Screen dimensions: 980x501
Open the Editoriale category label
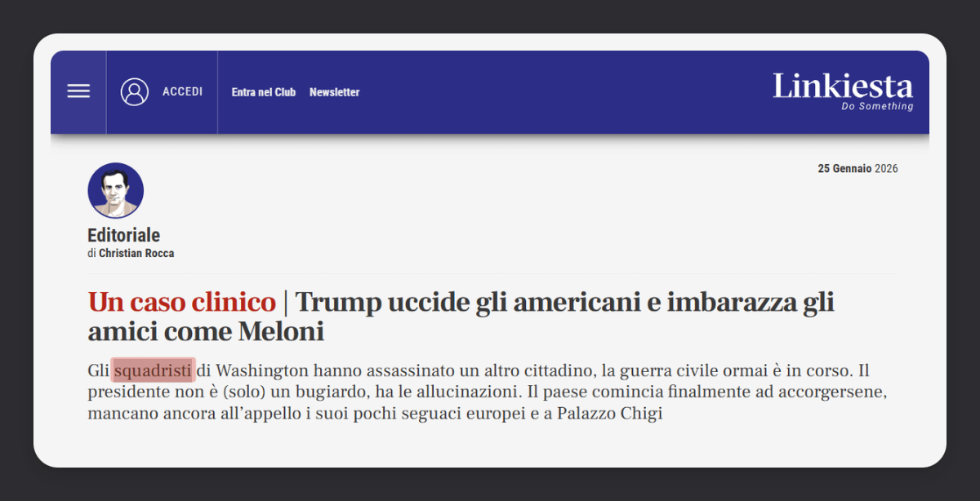[x=123, y=235]
